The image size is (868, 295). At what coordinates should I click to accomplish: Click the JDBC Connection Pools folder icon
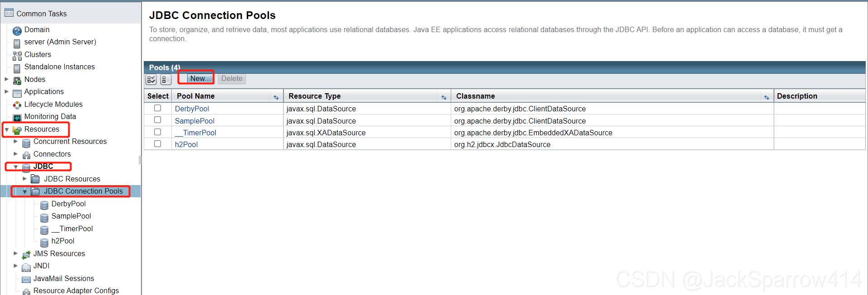(35, 191)
